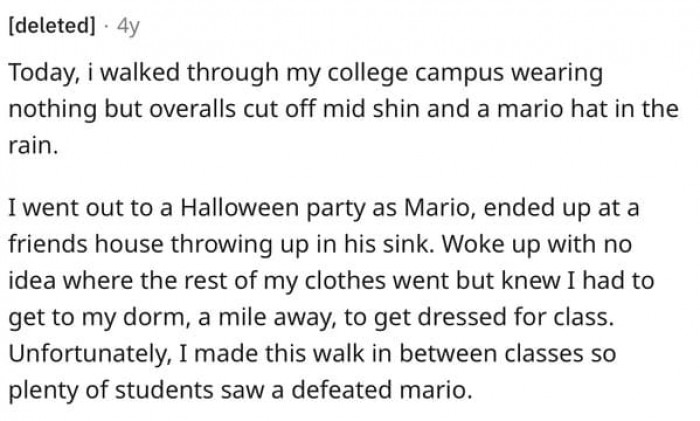Click the word "party" after Halloween
Screen dimensions: 700x421
click(336, 210)
